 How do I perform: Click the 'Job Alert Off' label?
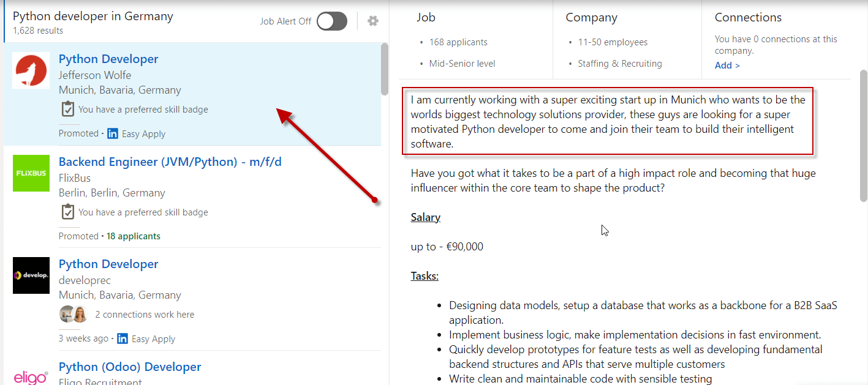pyautogui.click(x=285, y=21)
